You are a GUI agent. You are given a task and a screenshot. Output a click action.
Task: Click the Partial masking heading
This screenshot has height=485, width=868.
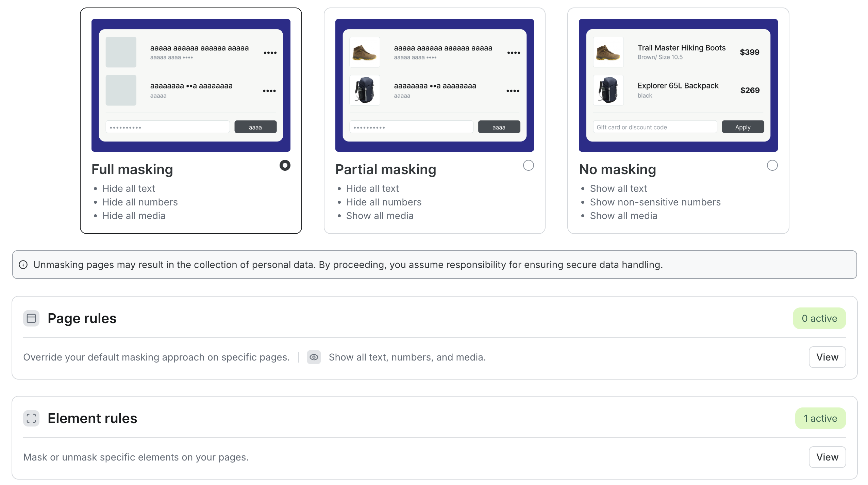[x=385, y=169]
